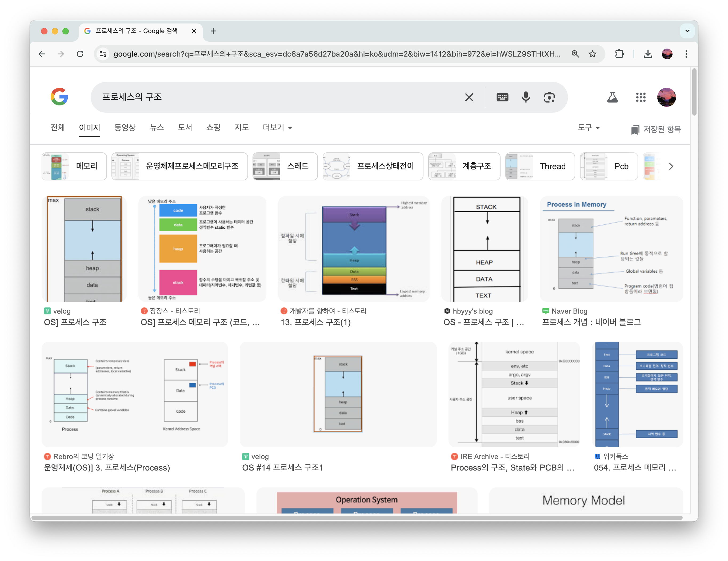Reload the current page
The width and height of the screenshot is (728, 561).
[80, 54]
